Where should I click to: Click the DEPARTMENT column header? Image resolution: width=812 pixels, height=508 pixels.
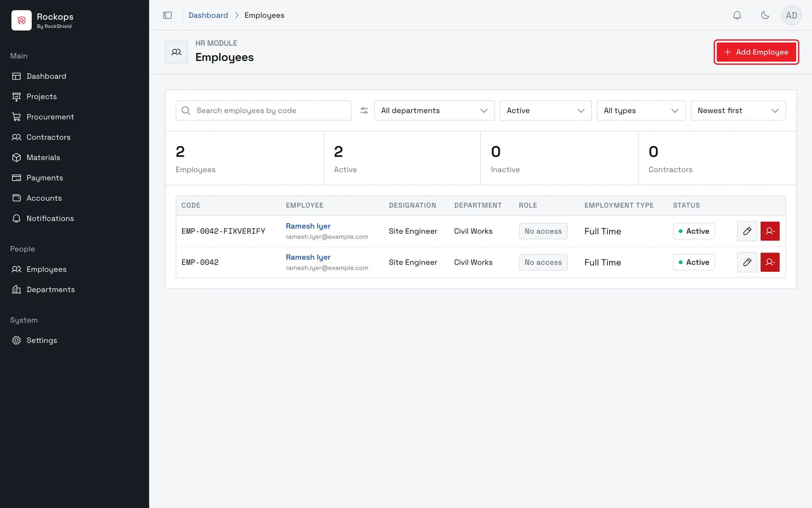(x=478, y=205)
